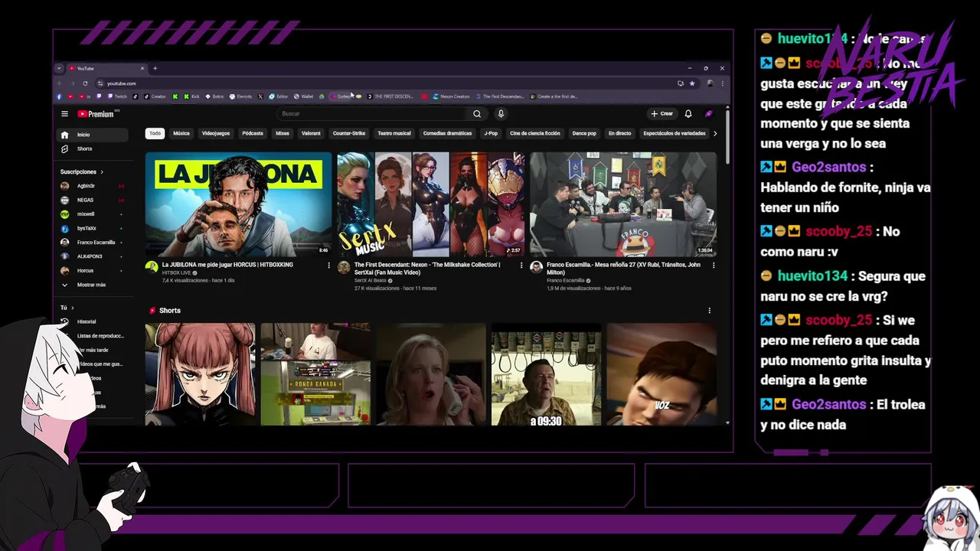The image size is (980, 551).
Task: Open the bysTaXx subscription channel
Action: (x=93, y=228)
